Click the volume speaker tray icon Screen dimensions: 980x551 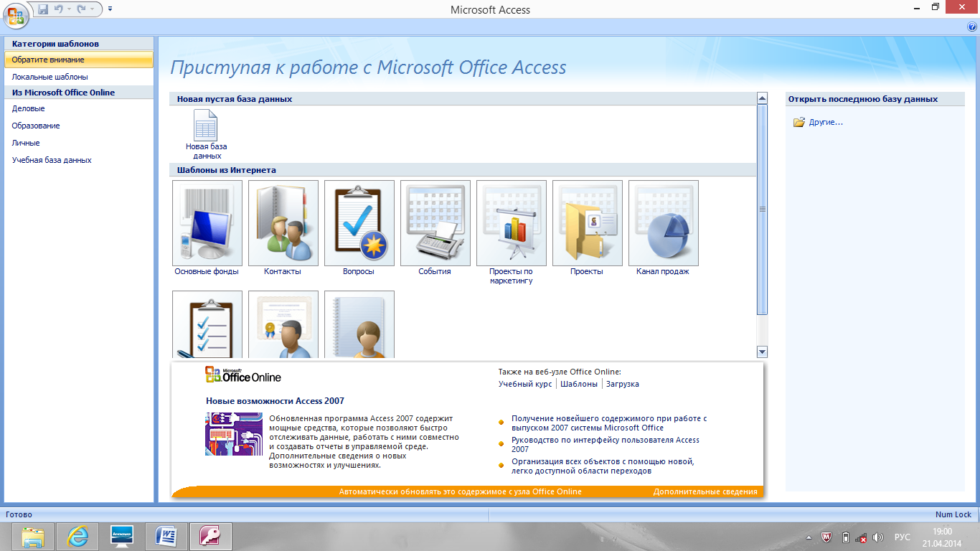(x=878, y=537)
